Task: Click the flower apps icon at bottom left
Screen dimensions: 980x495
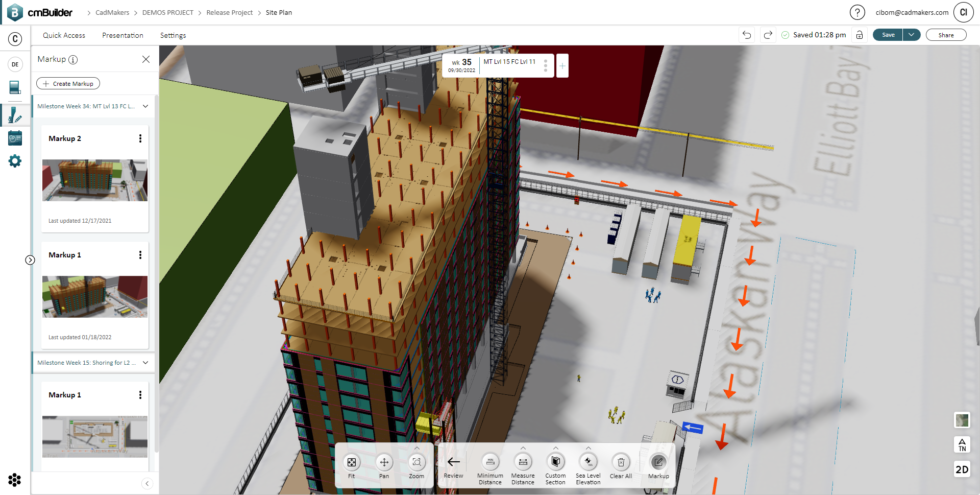Action: [x=15, y=480]
